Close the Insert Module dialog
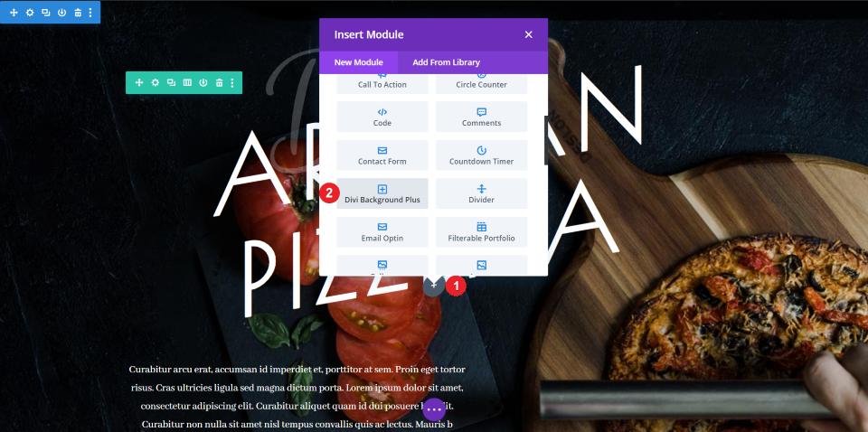This screenshot has height=432, width=868. click(529, 35)
